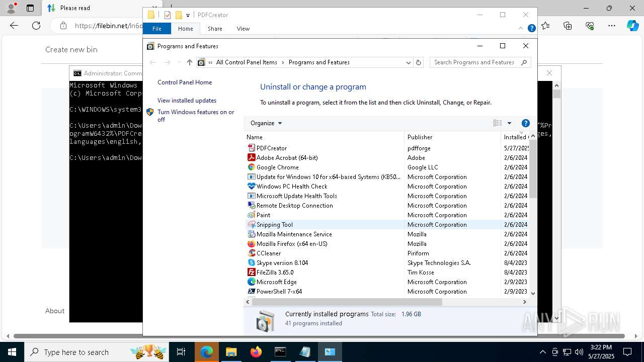Click the Paint program icon
Viewport: 644px width, 362px height.
[252, 215]
